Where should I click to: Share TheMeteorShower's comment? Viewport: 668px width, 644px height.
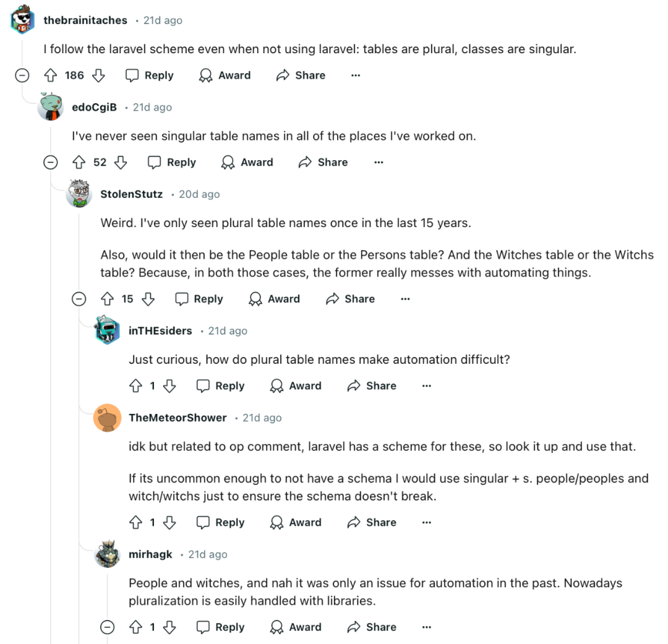[x=372, y=522]
